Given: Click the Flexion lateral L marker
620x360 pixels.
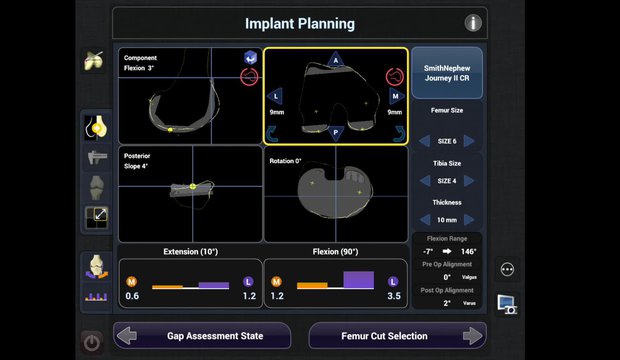Looking at the screenshot, I should click(393, 282).
